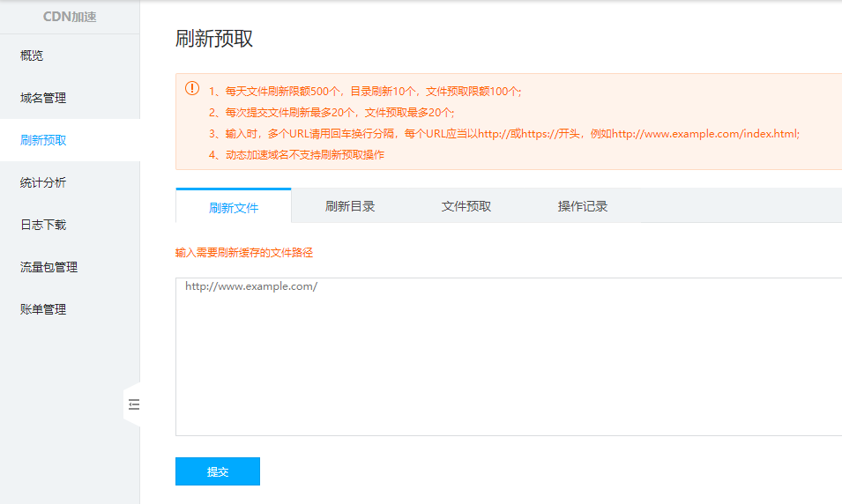Screen dimensions: 842x504
Task: Focus the URL file path text area
Action: click(508, 357)
